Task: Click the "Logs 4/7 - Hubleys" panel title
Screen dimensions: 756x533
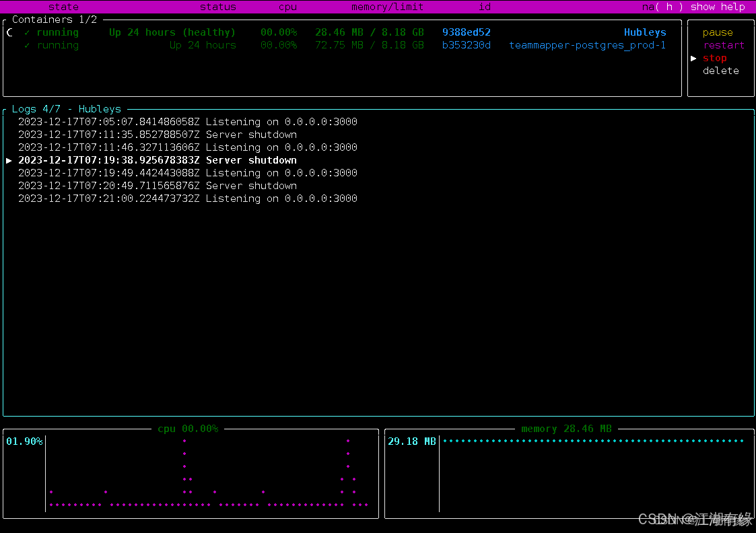Action: [x=67, y=110]
